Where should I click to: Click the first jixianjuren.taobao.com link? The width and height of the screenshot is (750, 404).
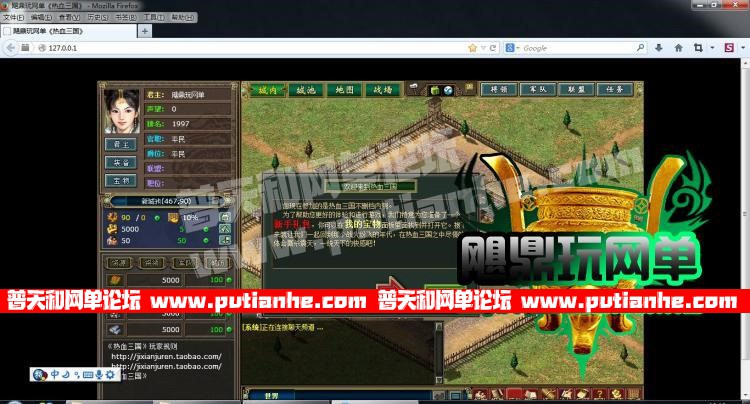(166, 356)
